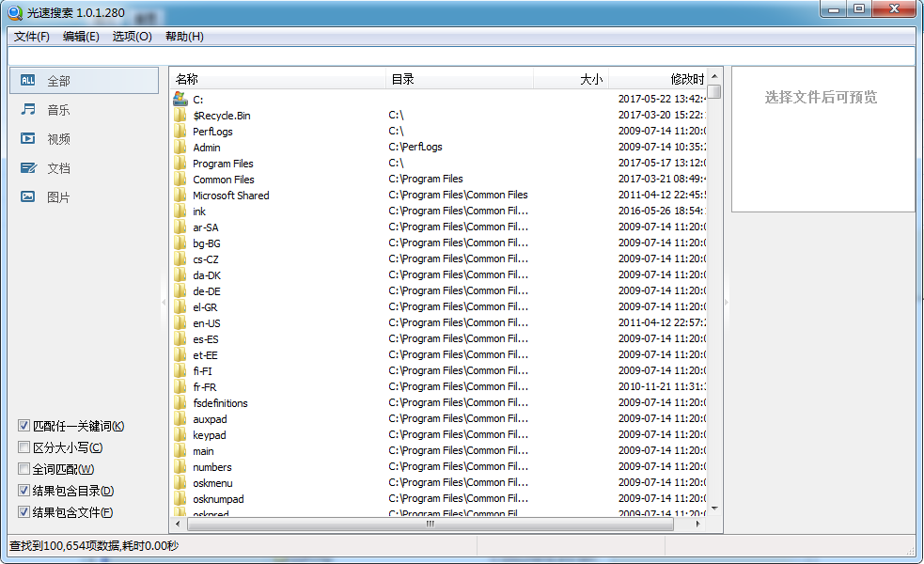Screen dimensions: 924x564
Task: Select the fi-FI row
Action: pyautogui.click(x=438, y=370)
